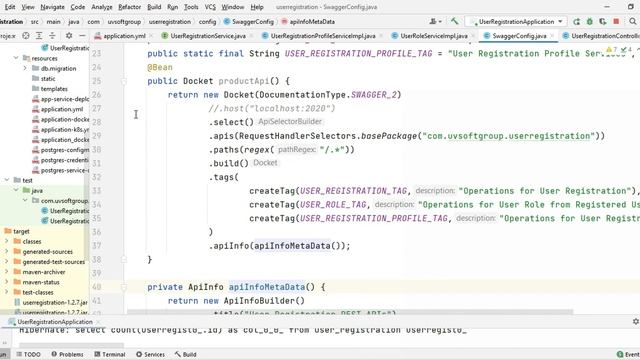The height and width of the screenshot is (360, 640).
Task: Select the target folder in Project tree
Action: coord(21,231)
